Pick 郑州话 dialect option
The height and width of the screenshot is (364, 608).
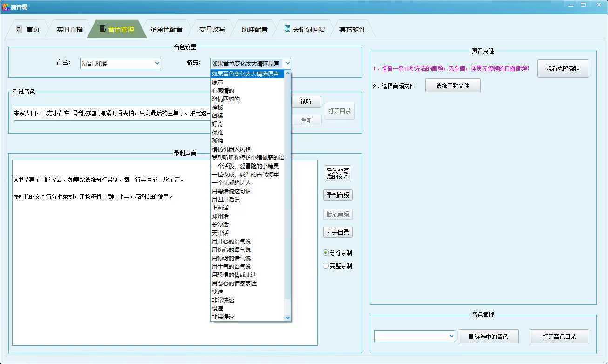[248, 216]
